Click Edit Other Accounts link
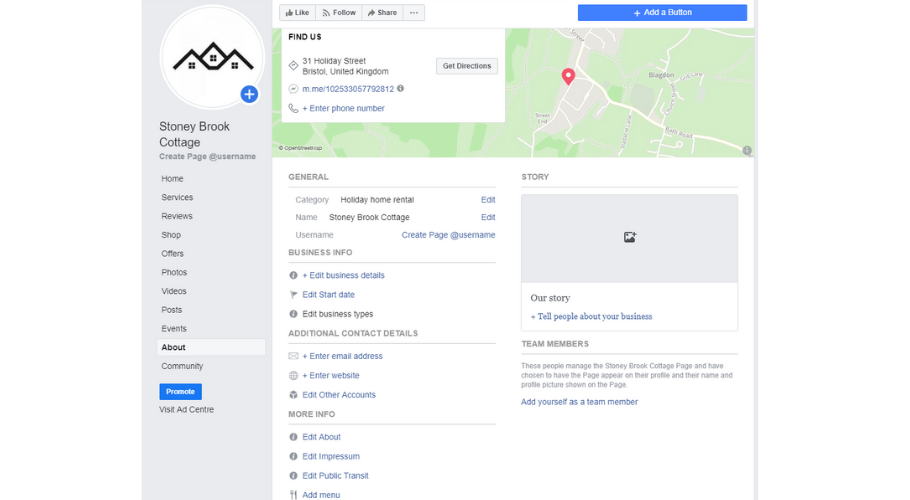Viewport: 910px width, 500px height. 339,395
